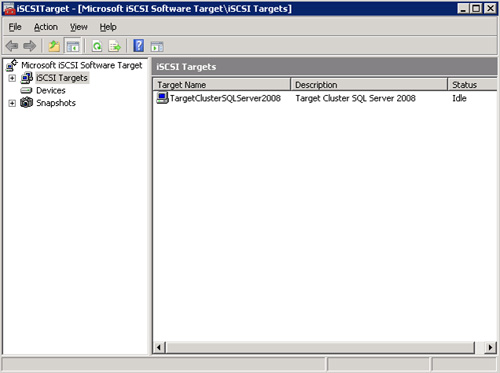Click the Snapshots camera icon in tree
Viewport: 500px width, 373px height.
coord(26,103)
